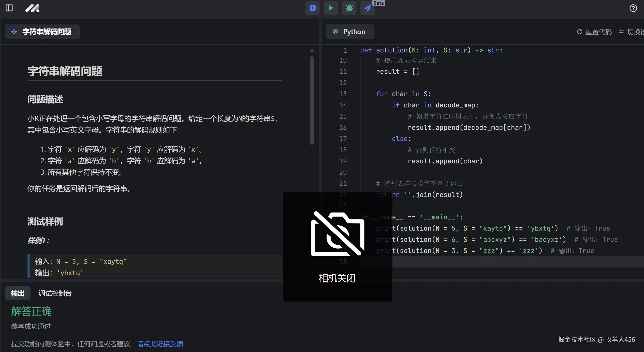Open the Python language selector

(350, 31)
